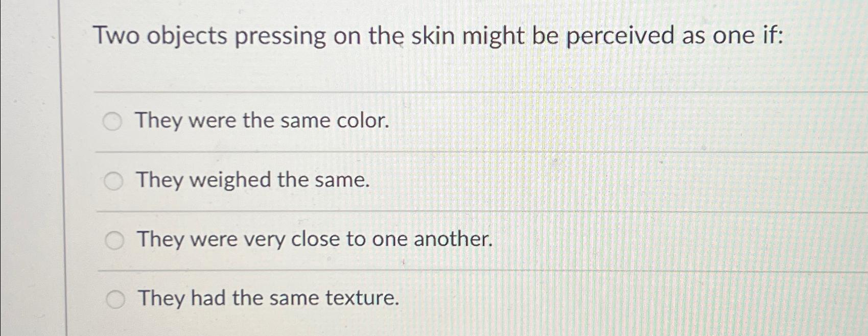
Task: Click the divider line above first option
Action: (409, 93)
